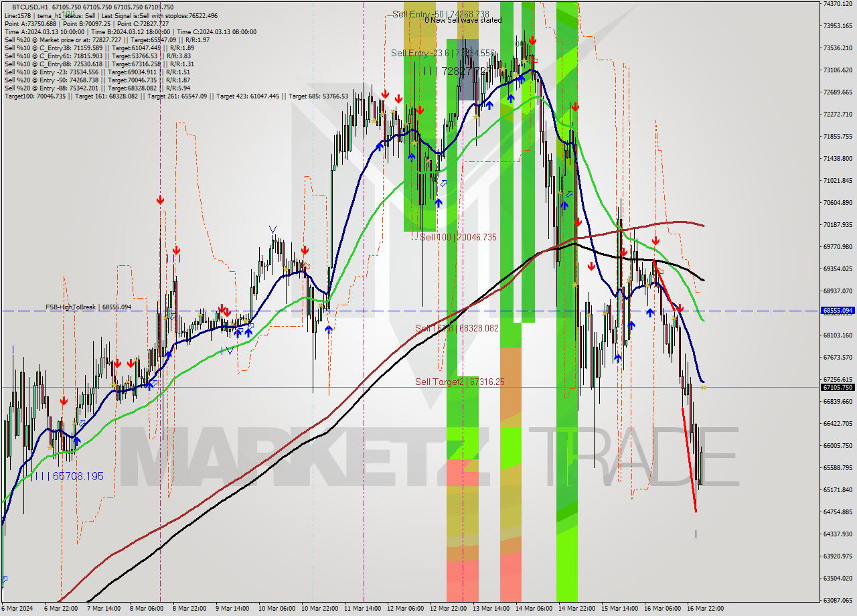Click the 69770.960 price axis value

[838, 246]
